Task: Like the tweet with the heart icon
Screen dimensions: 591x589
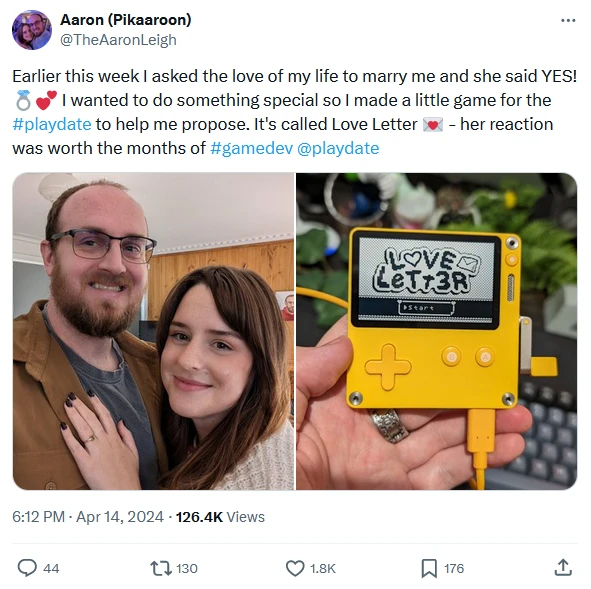Action: pos(295,568)
